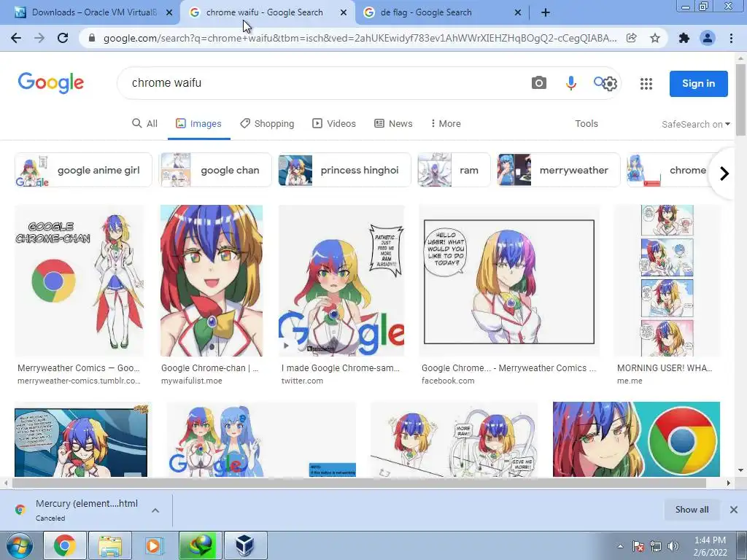Show hidden tray icons arrow
Image resolution: width=747 pixels, height=560 pixels.
pos(620,546)
